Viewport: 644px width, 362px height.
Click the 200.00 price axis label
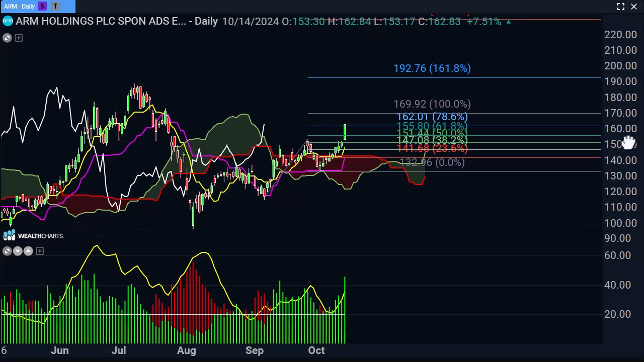point(621,66)
